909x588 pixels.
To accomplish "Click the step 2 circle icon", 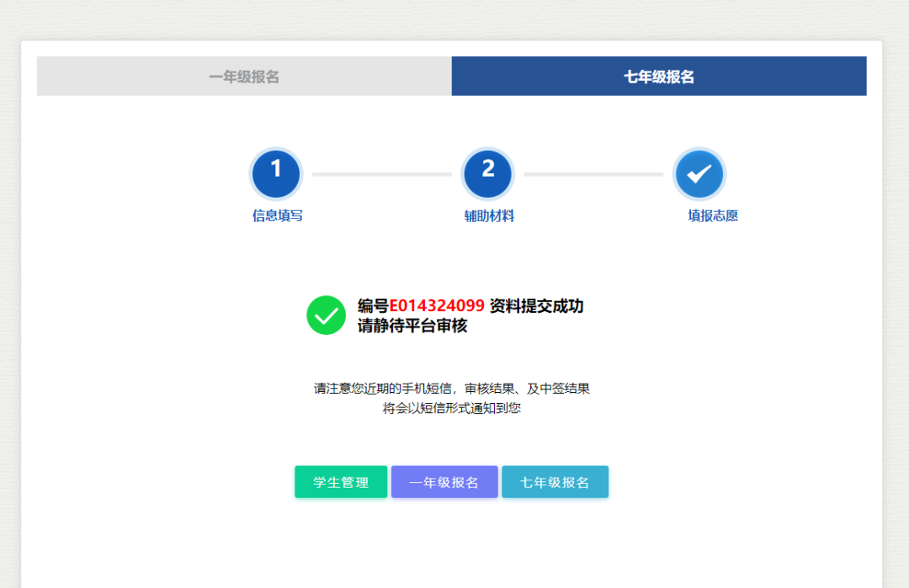I will [488, 173].
